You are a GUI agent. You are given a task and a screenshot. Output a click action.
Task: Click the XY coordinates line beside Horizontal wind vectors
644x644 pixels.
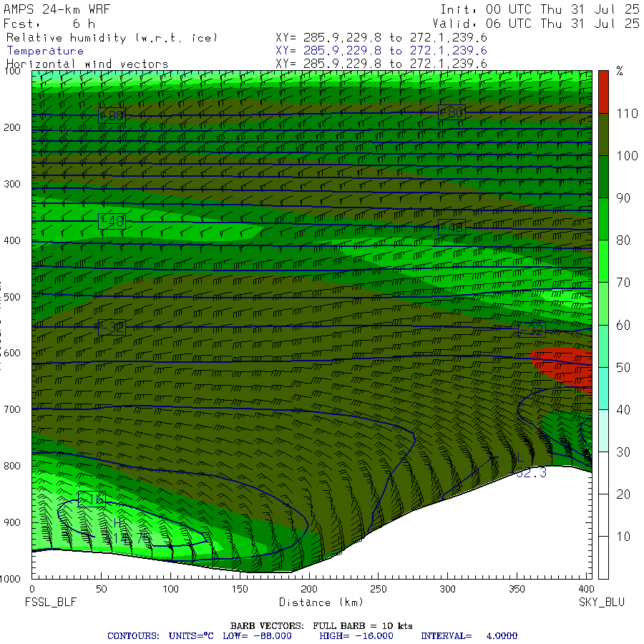tap(381, 64)
